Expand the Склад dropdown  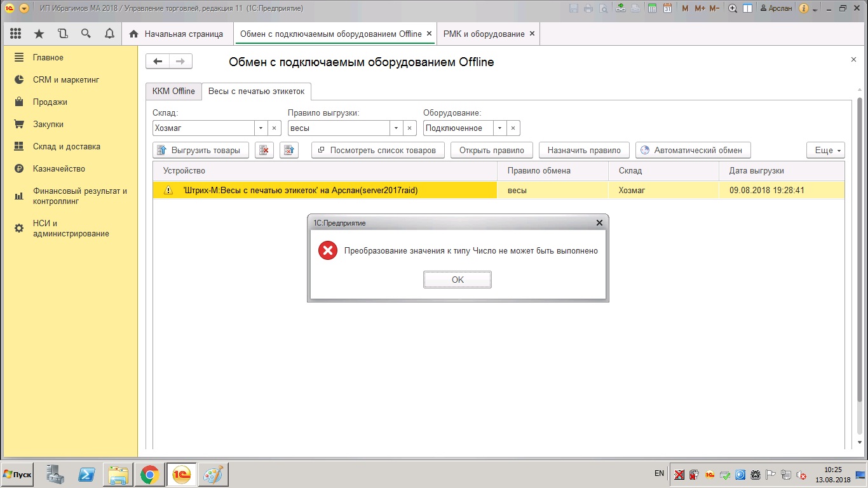[261, 128]
